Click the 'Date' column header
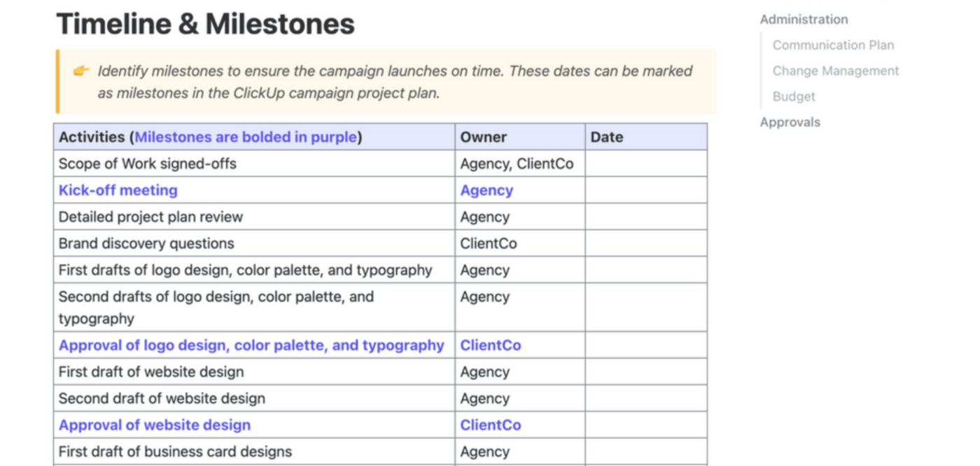Viewport: 980px width, 466px height. pos(608,136)
